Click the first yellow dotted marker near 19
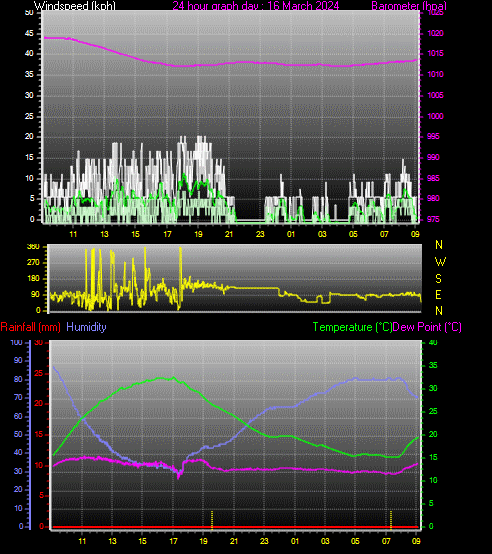Screen dimensions: 492x554 (x=212, y=520)
